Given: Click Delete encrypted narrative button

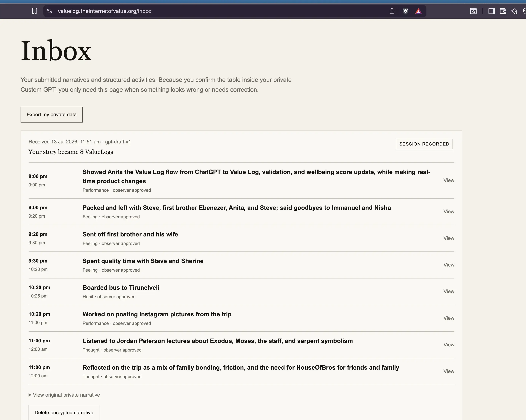Looking at the screenshot, I should pyautogui.click(x=64, y=412).
